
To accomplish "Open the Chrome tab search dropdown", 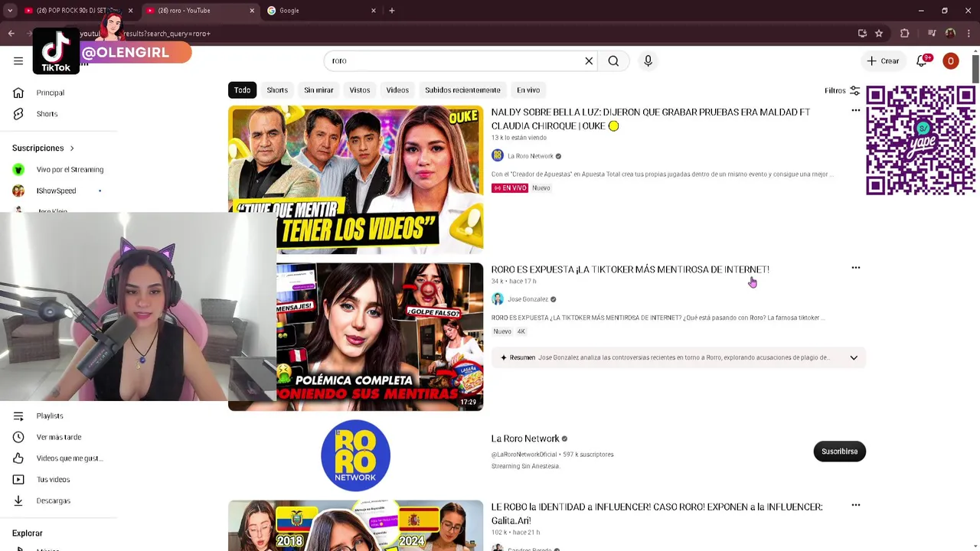I will point(10,11).
